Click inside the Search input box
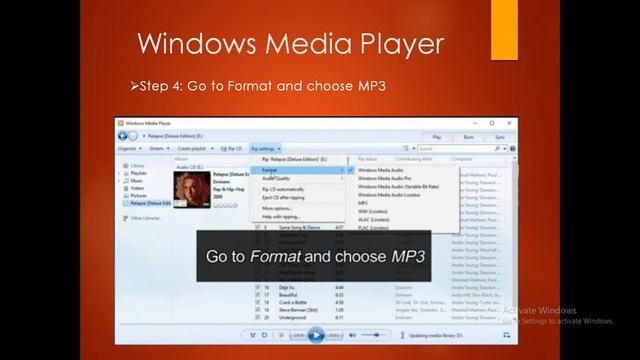The width and height of the screenshot is (640, 360). [455, 149]
